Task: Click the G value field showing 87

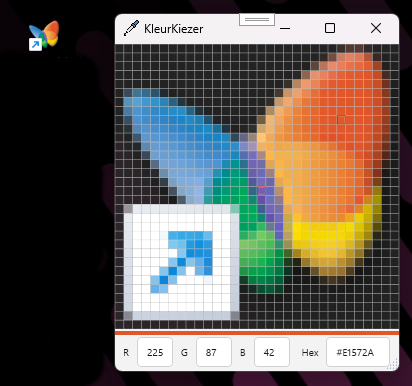Action: (214, 352)
